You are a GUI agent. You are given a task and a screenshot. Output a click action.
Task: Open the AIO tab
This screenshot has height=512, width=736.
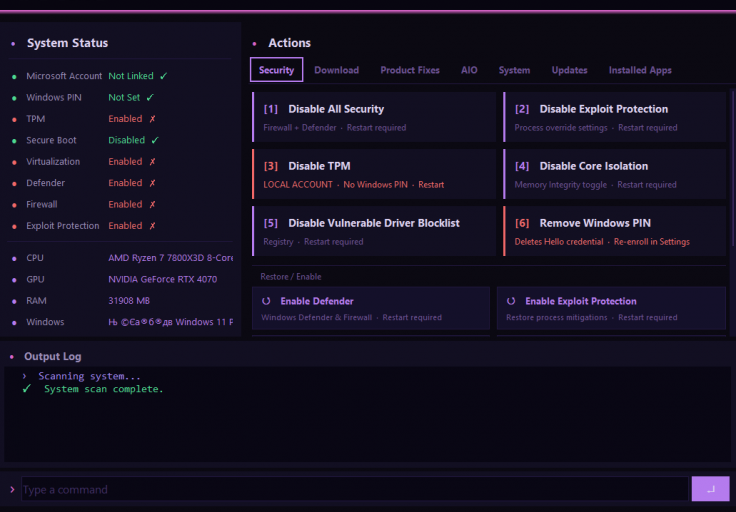coord(469,70)
